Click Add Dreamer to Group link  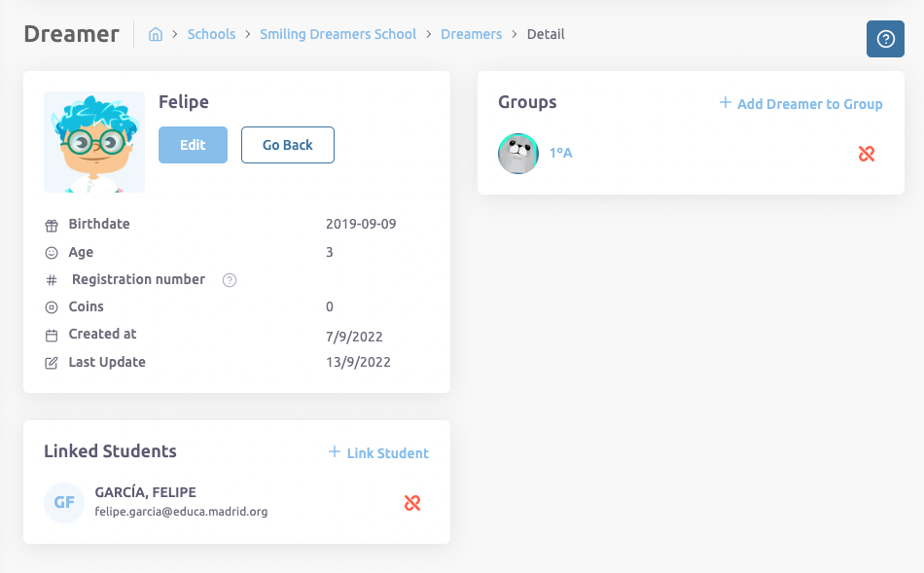tap(809, 104)
